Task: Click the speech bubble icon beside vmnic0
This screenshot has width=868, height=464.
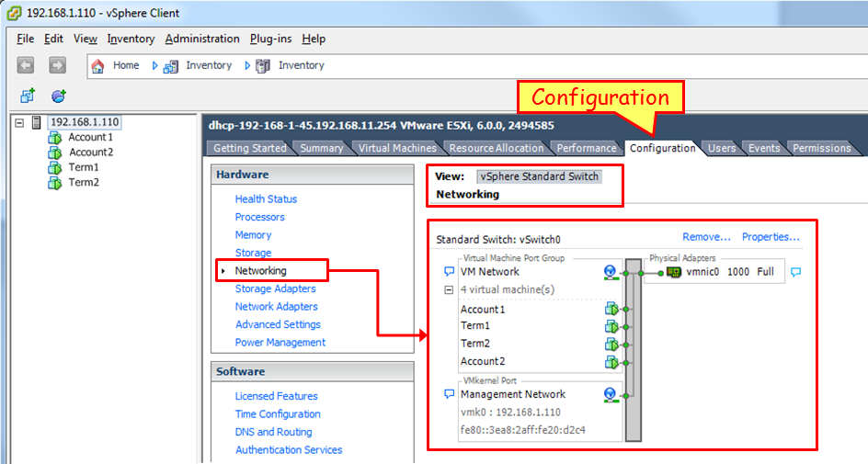Action: [796, 272]
